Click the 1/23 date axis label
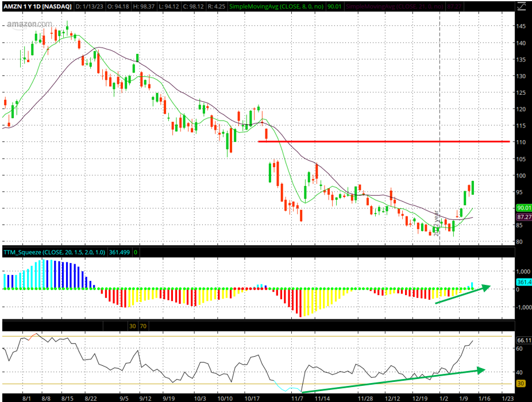 point(508,399)
